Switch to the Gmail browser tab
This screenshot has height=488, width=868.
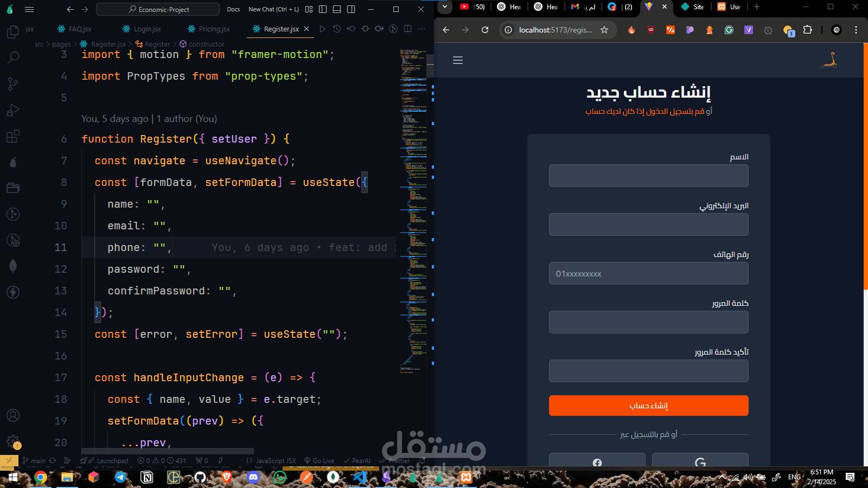tap(583, 7)
